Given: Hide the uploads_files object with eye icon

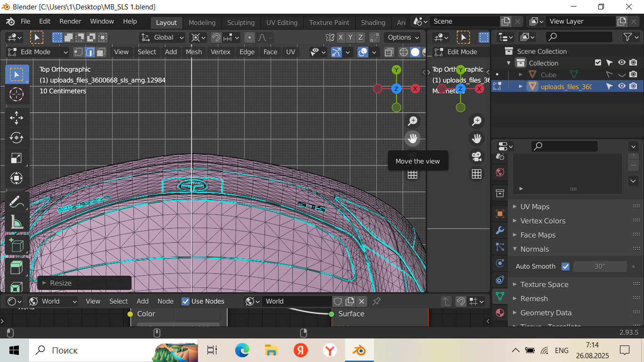Looking at the screenshot, I should (622, 86).
